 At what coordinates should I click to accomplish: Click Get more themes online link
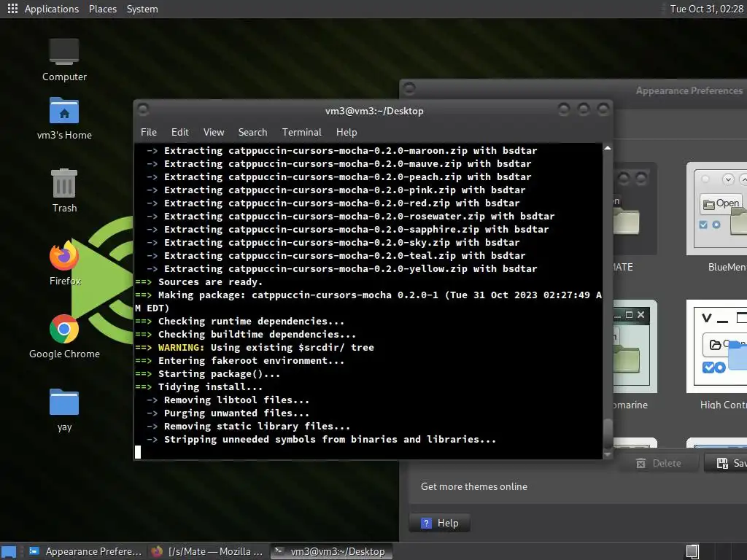(x=474, y=486)
